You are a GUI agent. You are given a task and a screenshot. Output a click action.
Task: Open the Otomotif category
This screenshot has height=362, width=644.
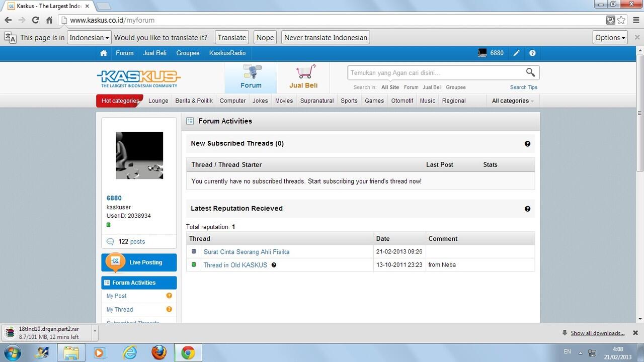click(402, 101)
